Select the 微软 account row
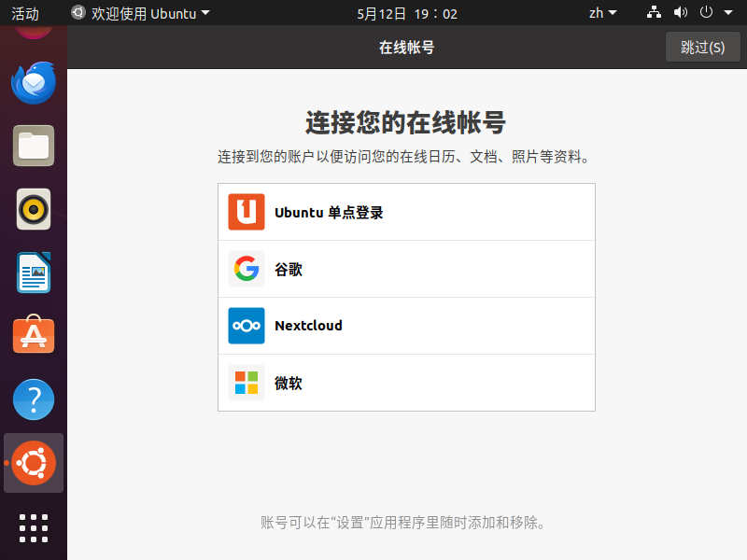 [x=406, y=383]
